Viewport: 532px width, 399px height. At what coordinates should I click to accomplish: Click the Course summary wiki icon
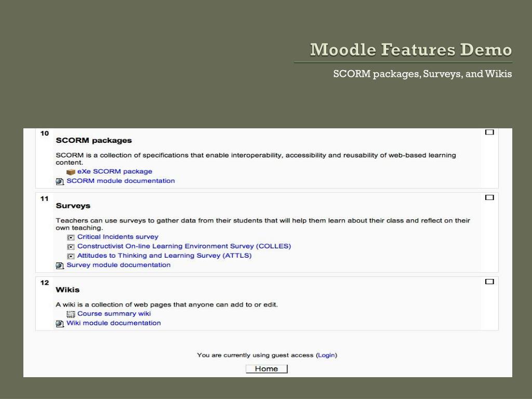coord(71,314)
